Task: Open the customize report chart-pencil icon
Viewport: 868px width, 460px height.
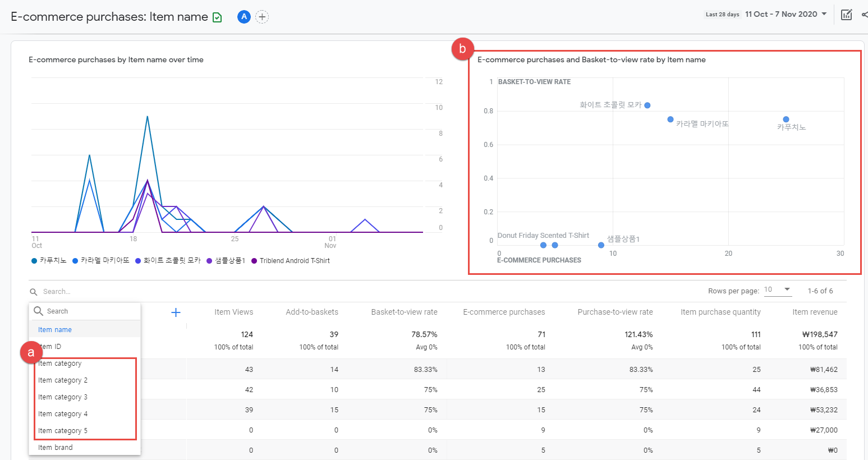Action: pos(847,15)
